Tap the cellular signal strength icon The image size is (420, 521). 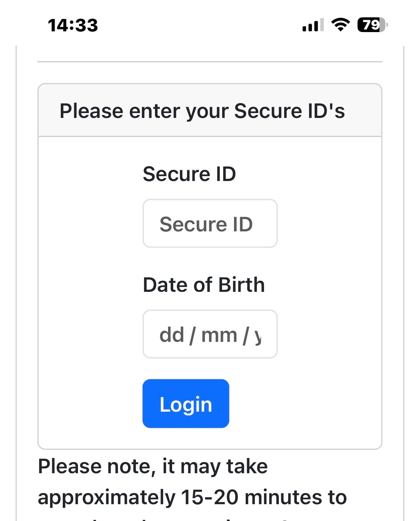(x=313, y=25)
